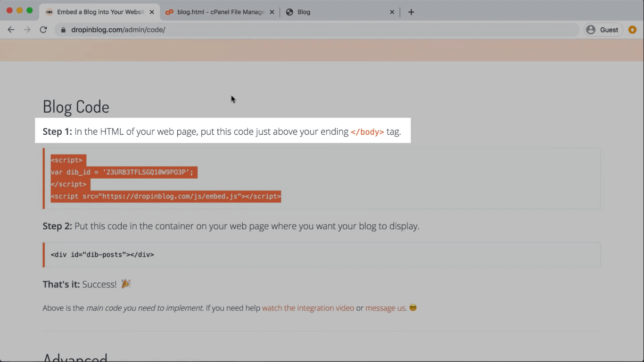Open a new tab with the plus button
644x362 pixels.
411,12
